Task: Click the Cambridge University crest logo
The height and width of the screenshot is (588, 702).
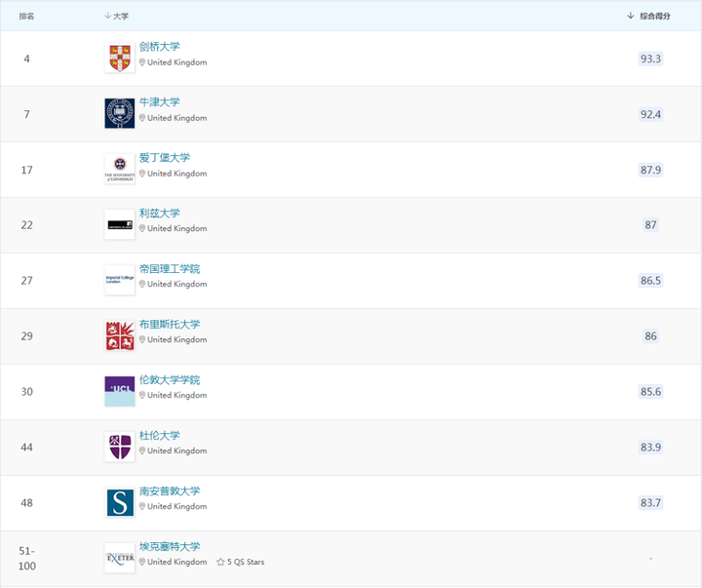Action: [120, 58]
